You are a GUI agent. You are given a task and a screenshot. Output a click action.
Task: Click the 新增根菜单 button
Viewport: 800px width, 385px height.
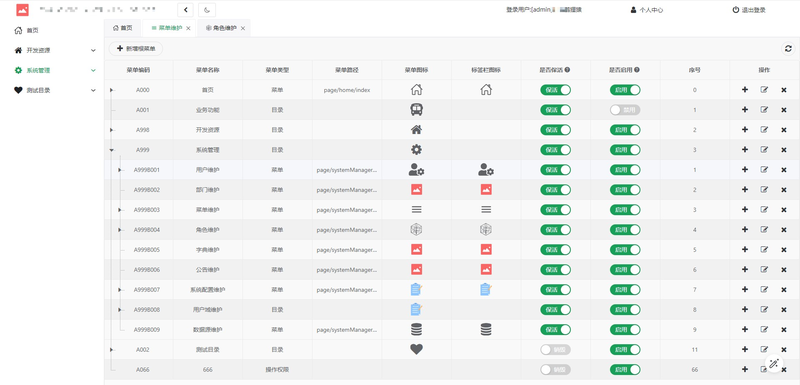coord(136,48)
